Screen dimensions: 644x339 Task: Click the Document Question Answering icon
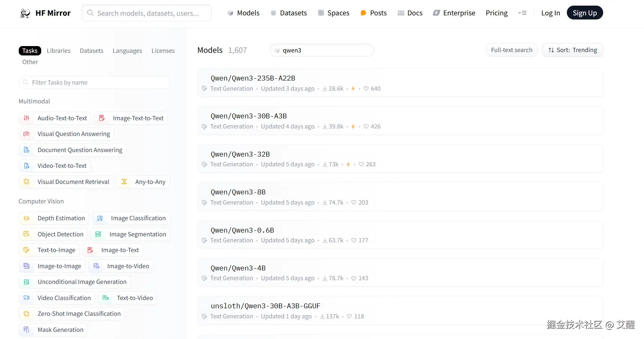point(27,150)
